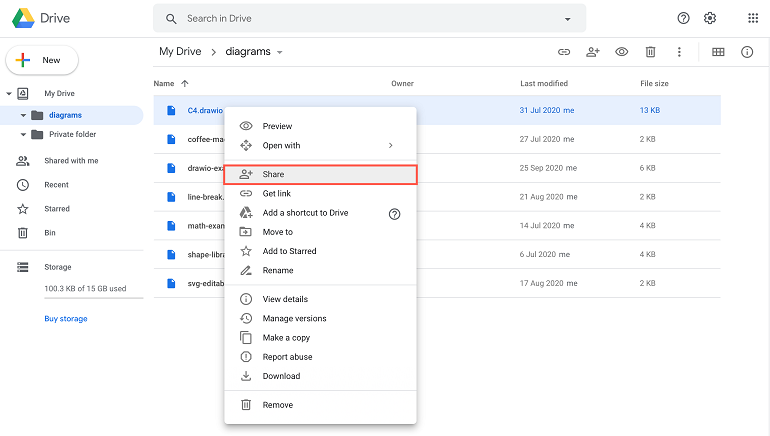The image size is (770, 436).
Task: Open the help question mark menu
Action: 684,18
